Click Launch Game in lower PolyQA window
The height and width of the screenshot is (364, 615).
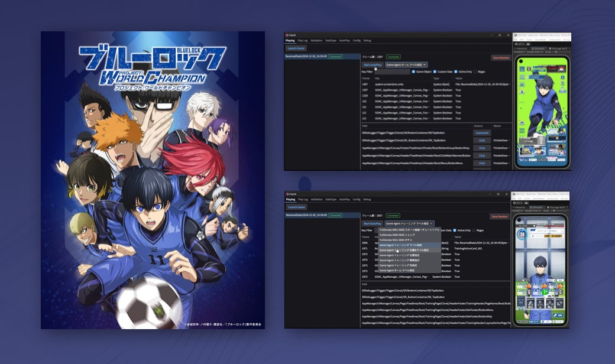pyautogui.click(x=296, y=207)
